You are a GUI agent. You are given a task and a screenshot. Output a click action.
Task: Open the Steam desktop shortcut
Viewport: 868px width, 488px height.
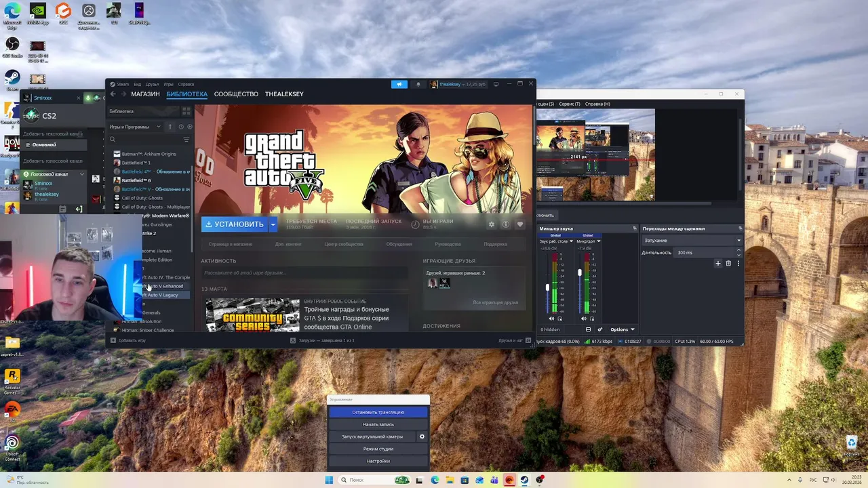click(12, 80)
